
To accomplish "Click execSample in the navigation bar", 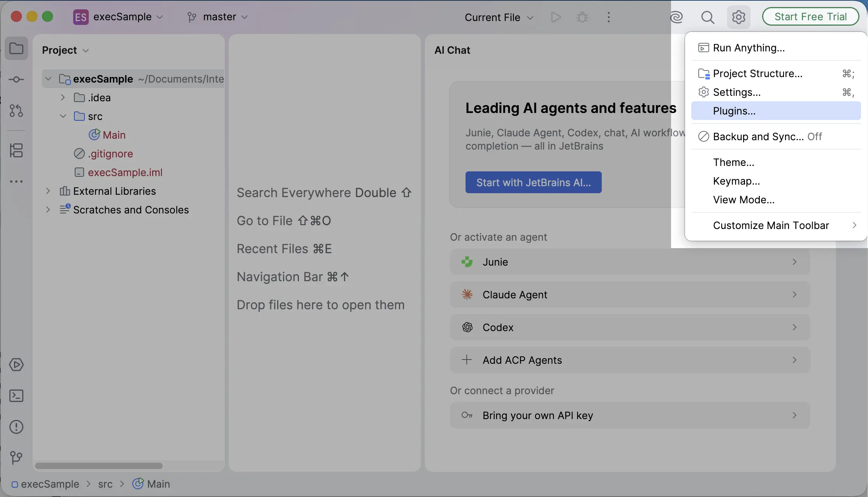I will click(50, 484).
